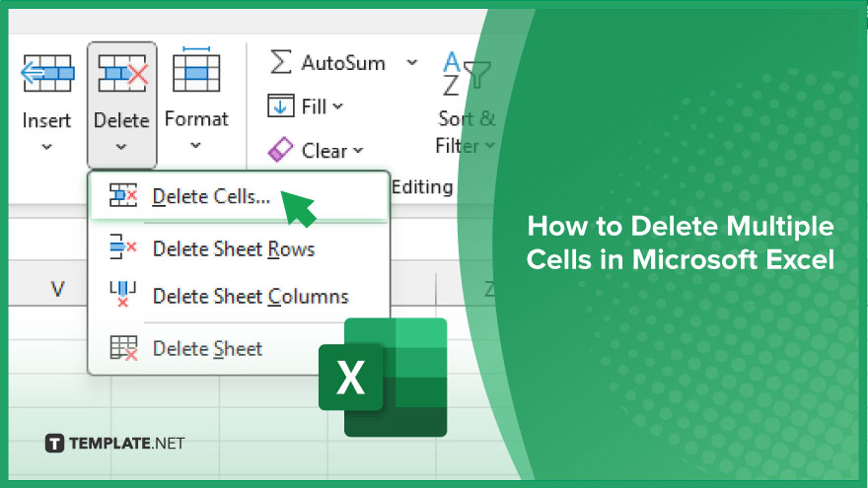Click the Clear eraser icon
868x488 pixels.
pyautogui.click(x=281, y=150)
